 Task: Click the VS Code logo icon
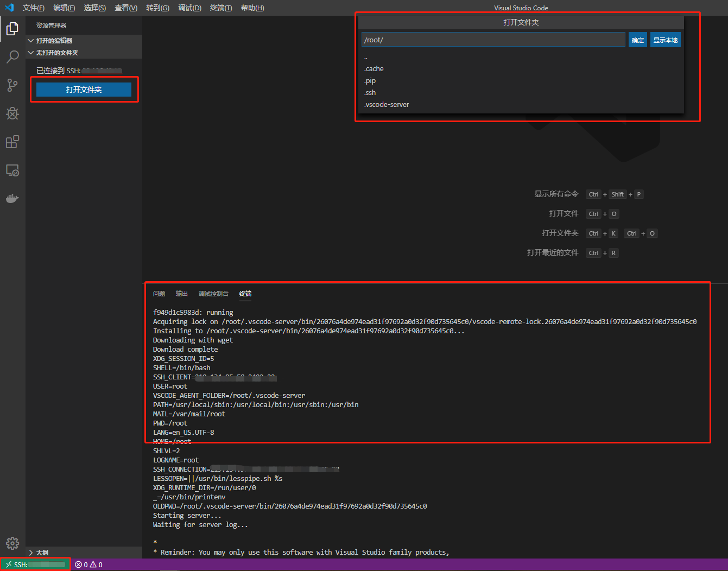pos(9,8)
